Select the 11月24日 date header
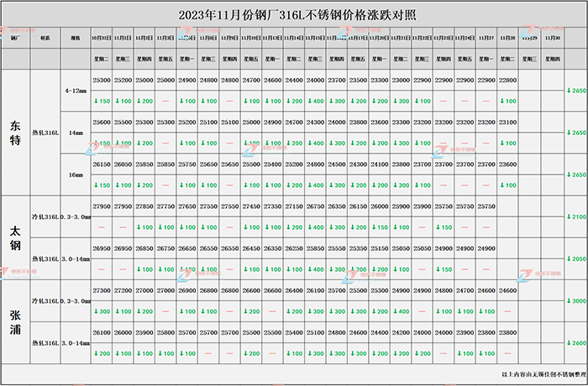Screen dimensions: 588x386 (x=465, y=38)
